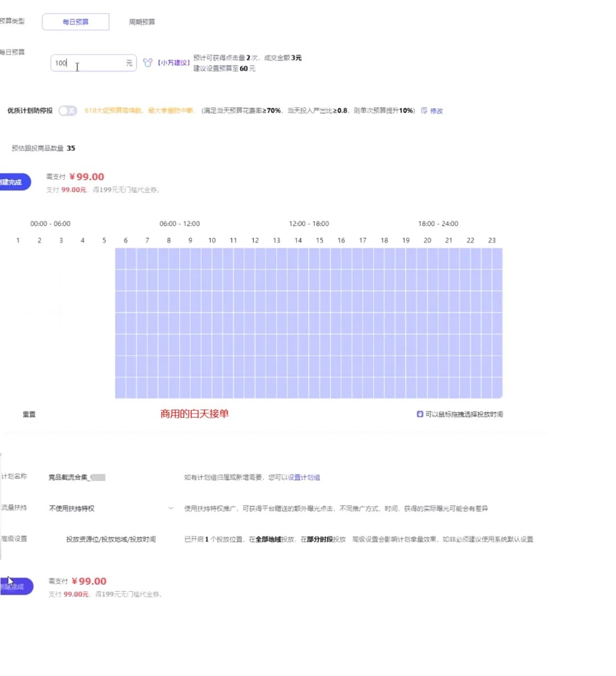
Task: Open the 不使用扶持特权 dropdown
Action: [x=111, y=508]
